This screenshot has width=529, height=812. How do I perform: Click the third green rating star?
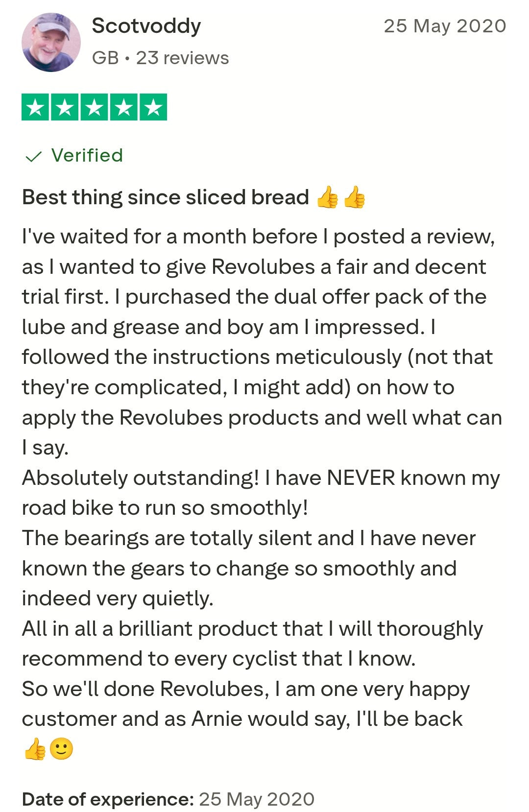coord(94,107)
